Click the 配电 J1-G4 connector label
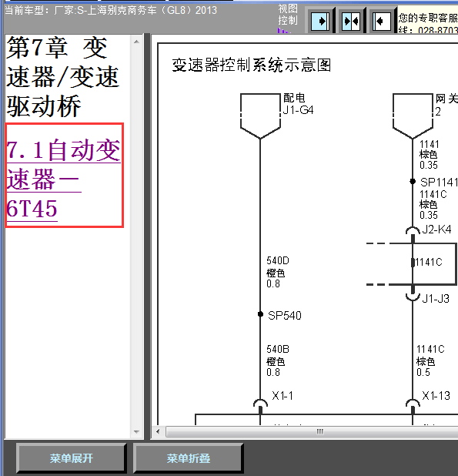 coord(298,104)
